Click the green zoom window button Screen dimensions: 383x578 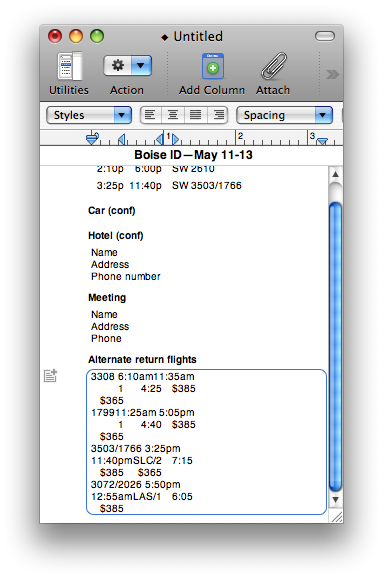pos(97,36)
